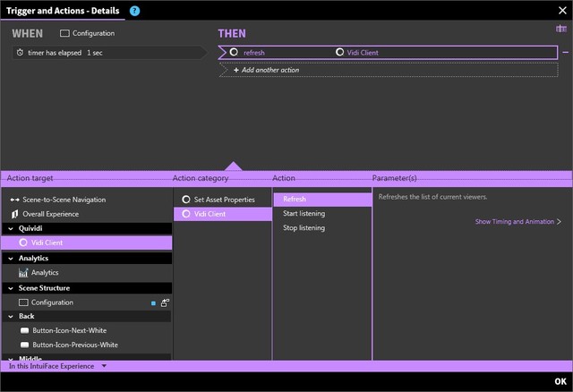The image size is (573, 392).
Task: Click the Scene-to-Scene Navigation arrows icon
Action: point(14,200)
